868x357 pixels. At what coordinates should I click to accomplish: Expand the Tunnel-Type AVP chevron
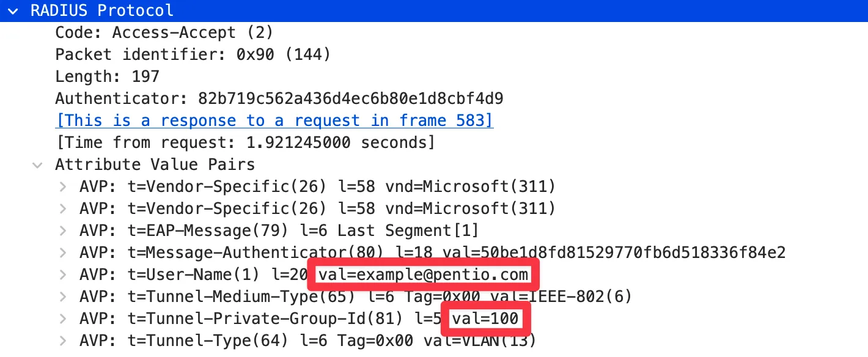click(x=62, y=340)
